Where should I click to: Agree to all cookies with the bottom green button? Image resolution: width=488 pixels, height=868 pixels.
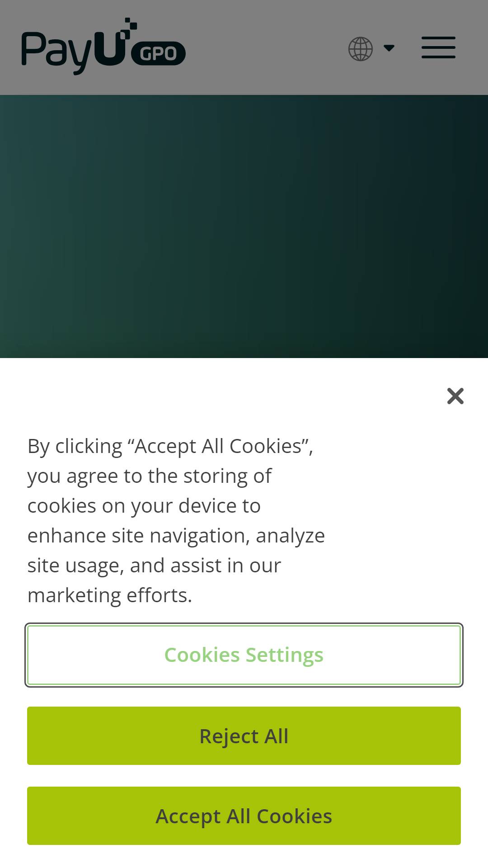[244, 816]
